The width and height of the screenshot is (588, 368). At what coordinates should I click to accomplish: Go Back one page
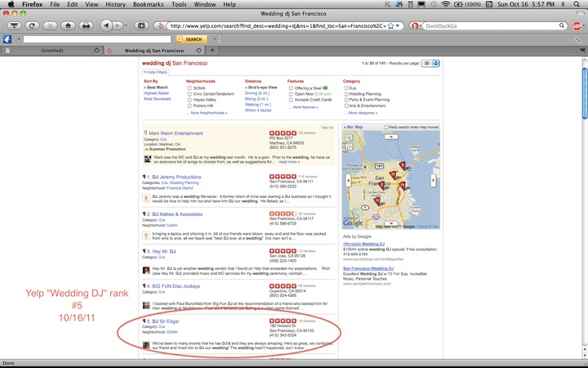106,25
